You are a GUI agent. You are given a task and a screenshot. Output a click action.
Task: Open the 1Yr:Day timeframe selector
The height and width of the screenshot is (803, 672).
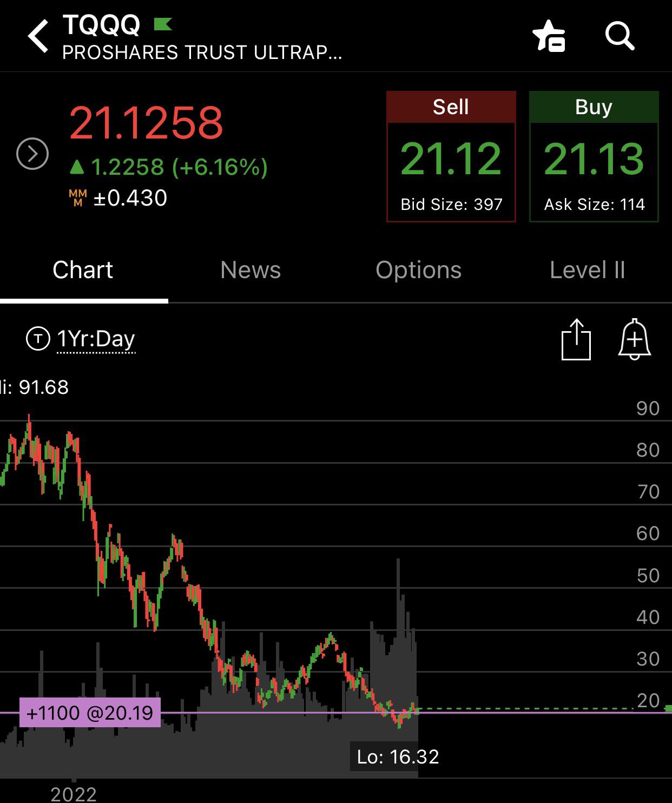tap(96, 339)
